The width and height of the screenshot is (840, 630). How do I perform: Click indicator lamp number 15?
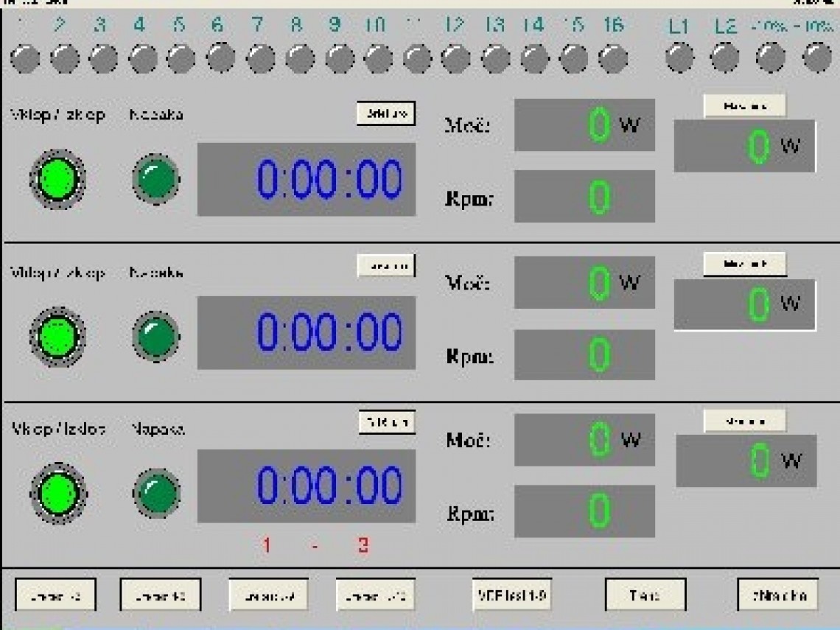(574, 58)
